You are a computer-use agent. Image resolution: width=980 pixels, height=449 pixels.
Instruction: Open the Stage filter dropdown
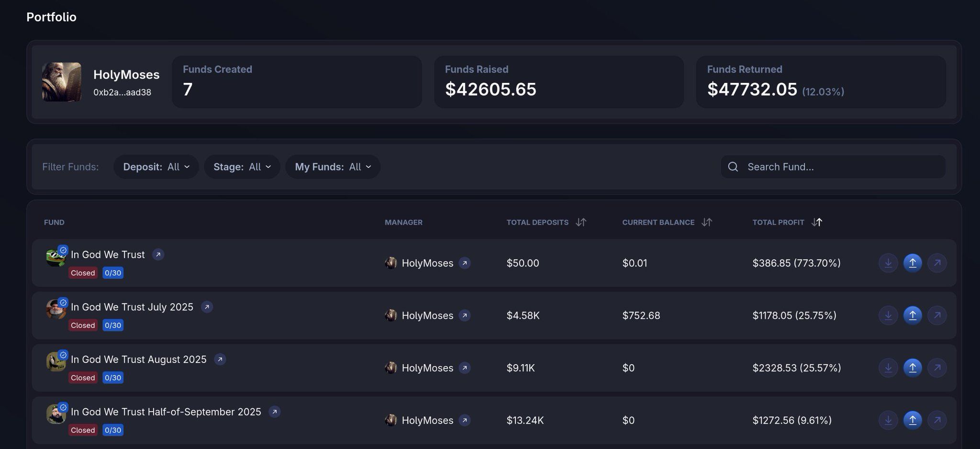click(242, 167)
